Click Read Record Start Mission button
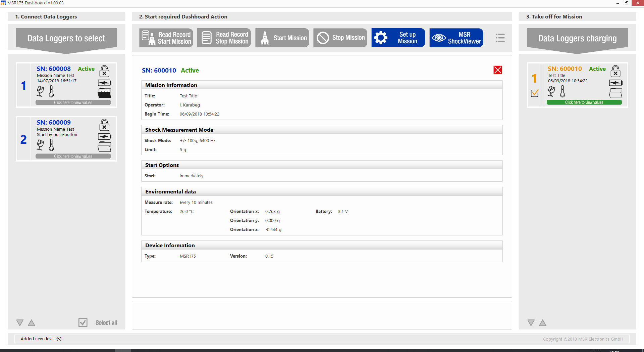The height and width of the screenshot is (352, 644). coord(166,38)
